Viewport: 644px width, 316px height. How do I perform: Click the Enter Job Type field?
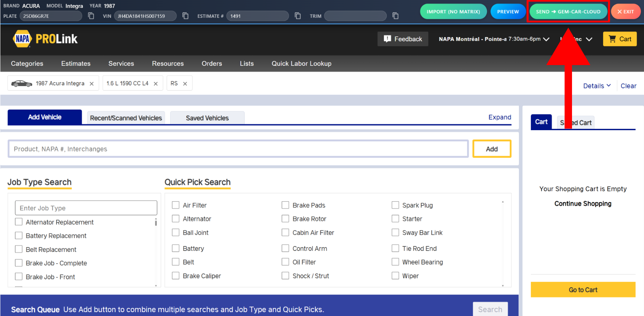86,208
